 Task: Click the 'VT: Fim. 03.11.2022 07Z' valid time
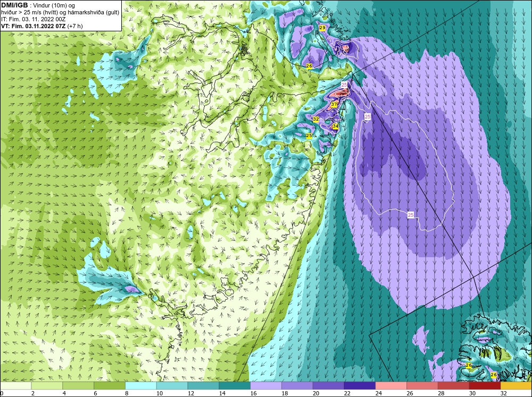tap(34, 26)
